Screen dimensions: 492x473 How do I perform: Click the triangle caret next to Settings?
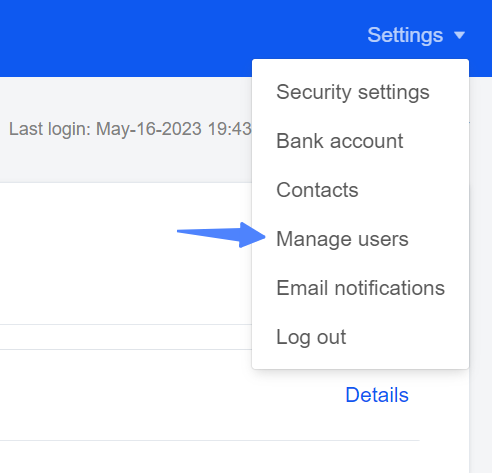460,35
